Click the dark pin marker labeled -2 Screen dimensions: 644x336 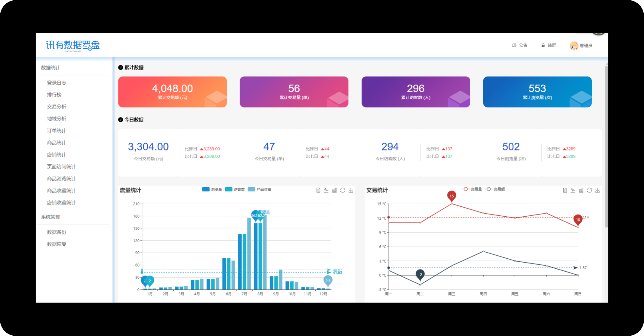coord(420,275)
